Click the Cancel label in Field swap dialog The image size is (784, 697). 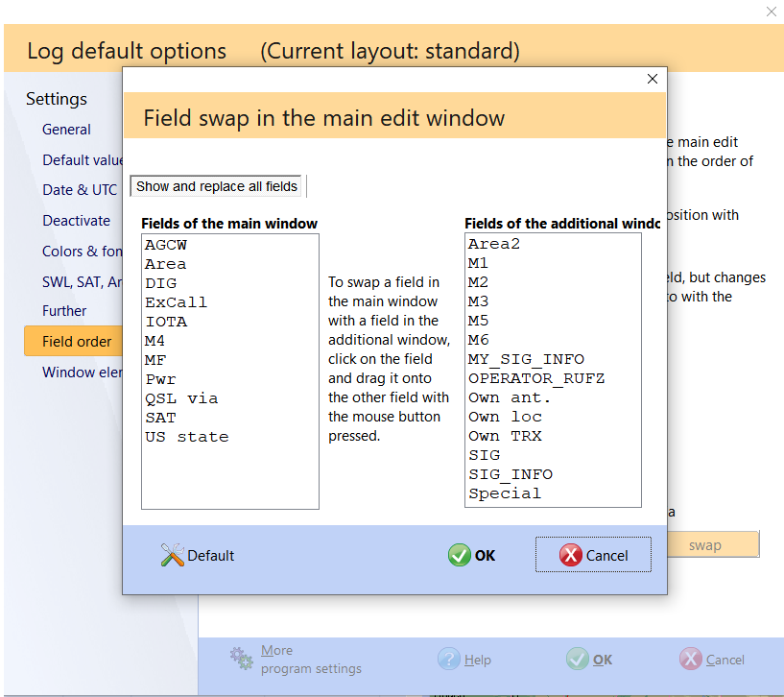point(607,556)
